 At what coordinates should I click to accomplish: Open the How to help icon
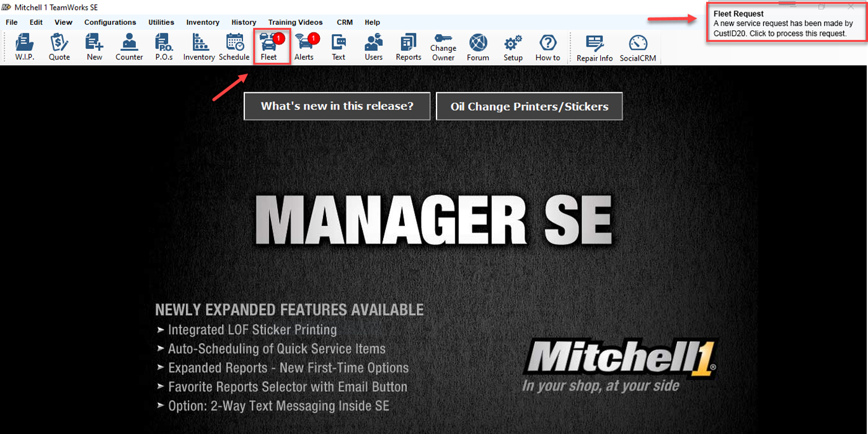(x=548, y=48)
